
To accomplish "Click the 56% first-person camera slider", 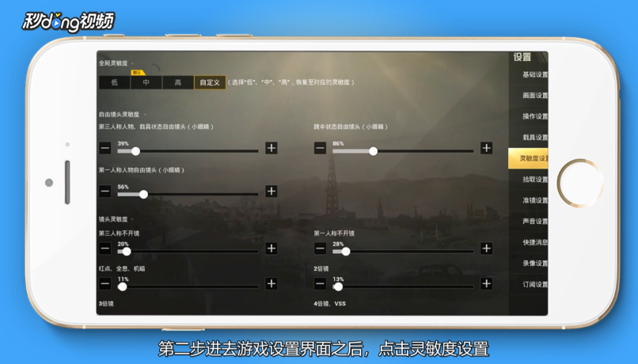I will click(188, 195).
